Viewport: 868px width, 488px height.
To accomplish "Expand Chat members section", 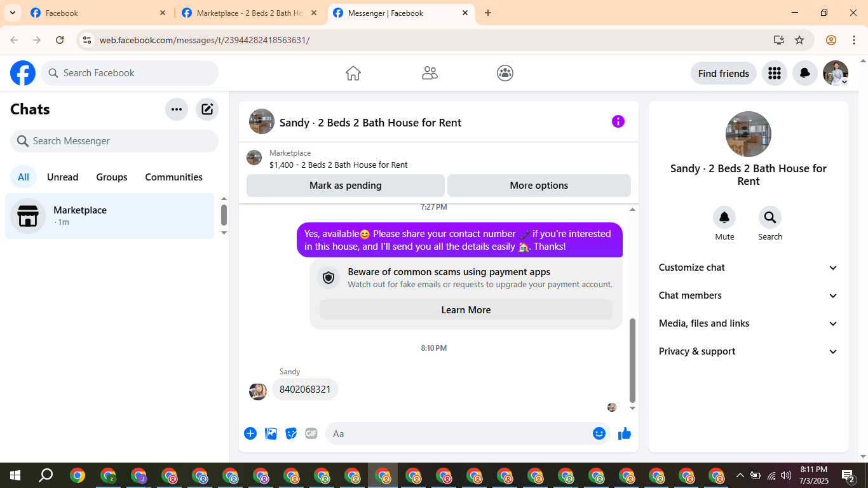I will (x=749, y=295).
